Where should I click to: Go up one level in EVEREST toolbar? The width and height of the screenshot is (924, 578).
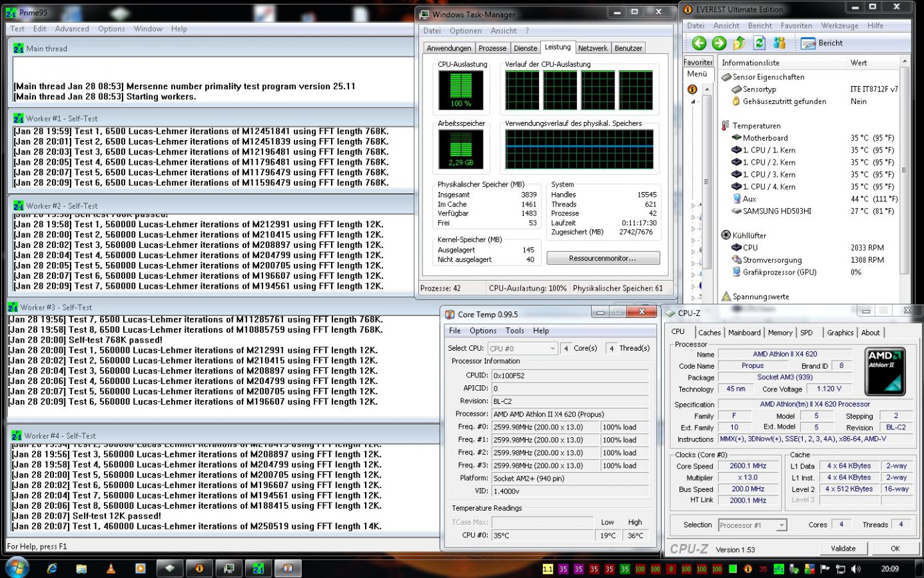739,43
